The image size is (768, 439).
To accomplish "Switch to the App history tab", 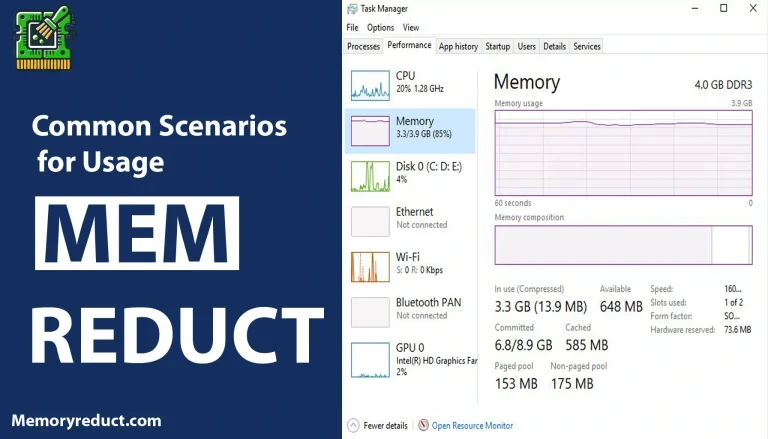I will [x=458, y=47].
